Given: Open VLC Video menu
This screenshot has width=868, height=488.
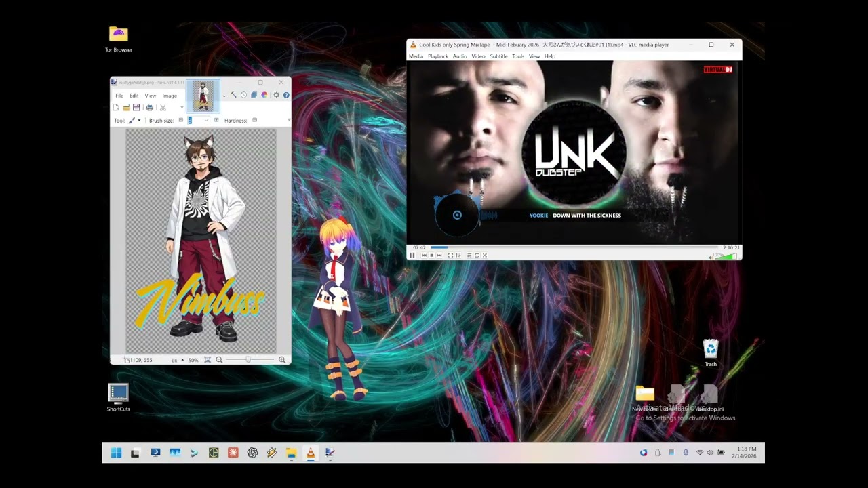Looking at the screenshot, I should click(x=478, y=56).
